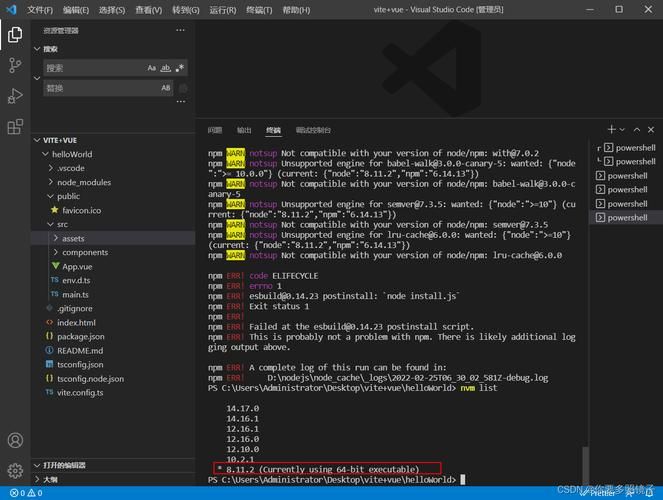This screenshot has width=663, height=500.
Task: Open App.vue file
Action: pos(77,266)
